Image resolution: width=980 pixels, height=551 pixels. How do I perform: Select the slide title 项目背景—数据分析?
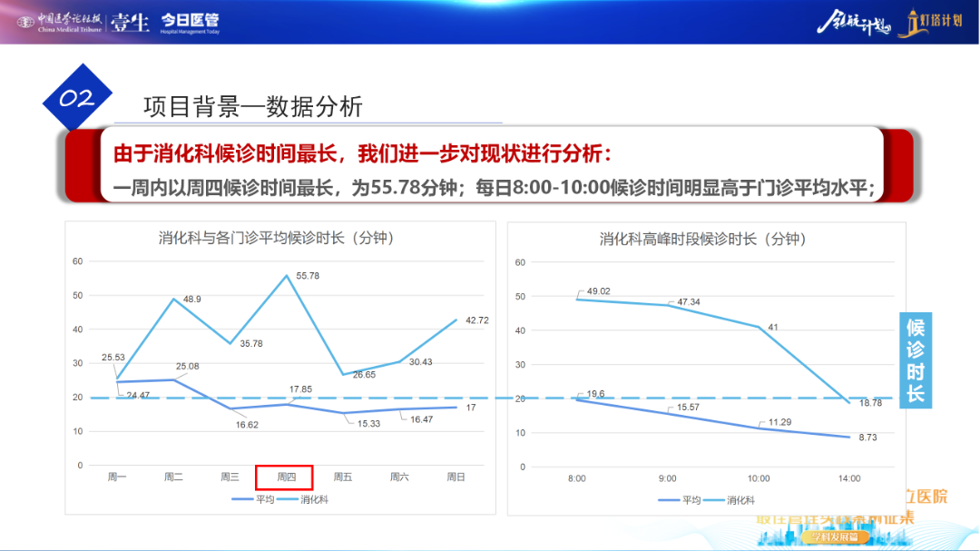[x=253, y=107]
